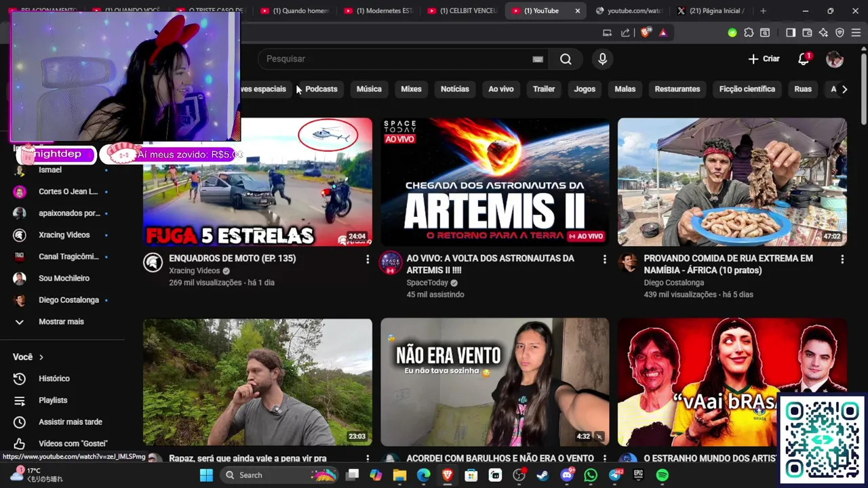Viewport: 868px width, 488px height.
Task: Open the Não Era Vento video thumbnail
Action: (x=495, y=382)
